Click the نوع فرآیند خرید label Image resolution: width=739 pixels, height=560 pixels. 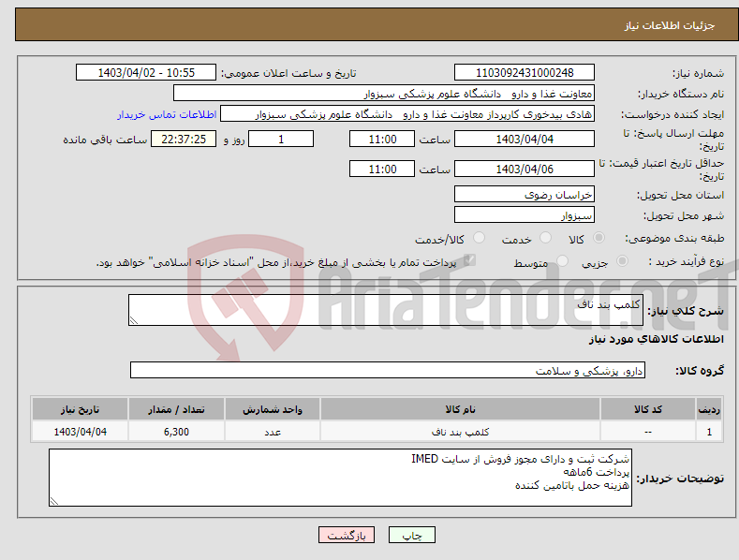pos(687,261)
